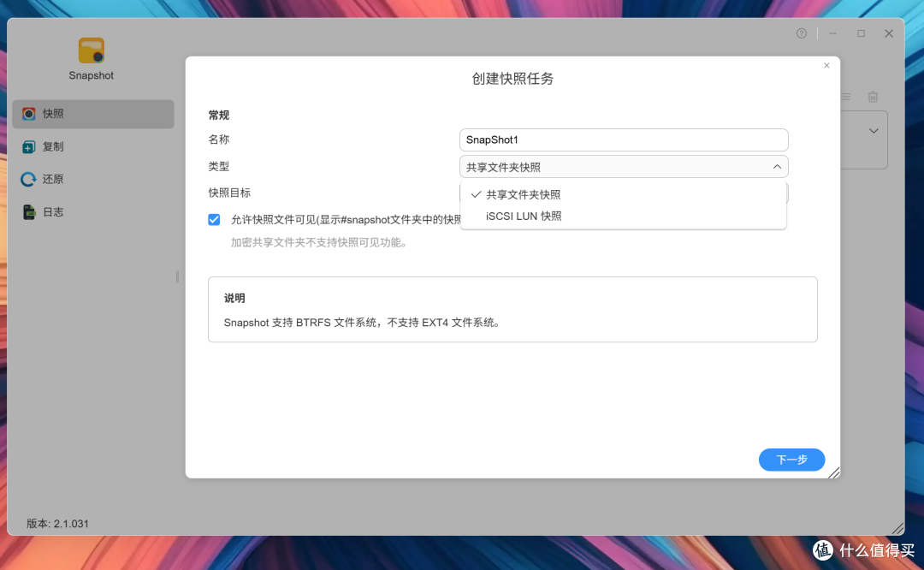Click the dialog resize grip corner
Viewport: 924px width, 570px height.
coord(834,472)
